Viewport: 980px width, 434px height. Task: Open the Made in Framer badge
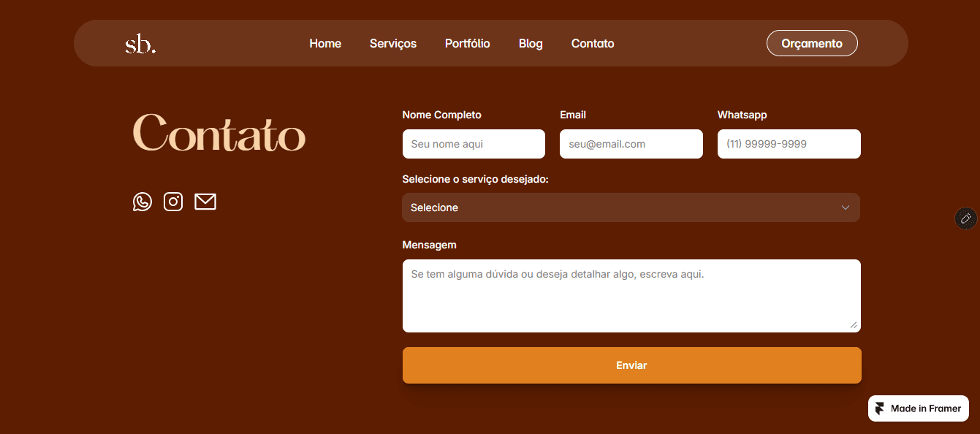(919, 408)
